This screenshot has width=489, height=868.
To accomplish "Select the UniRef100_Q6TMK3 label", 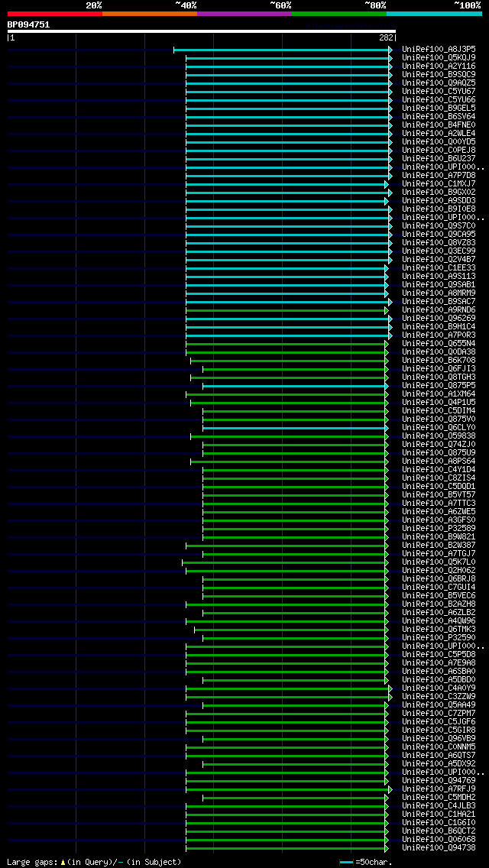I will (439, 630).
